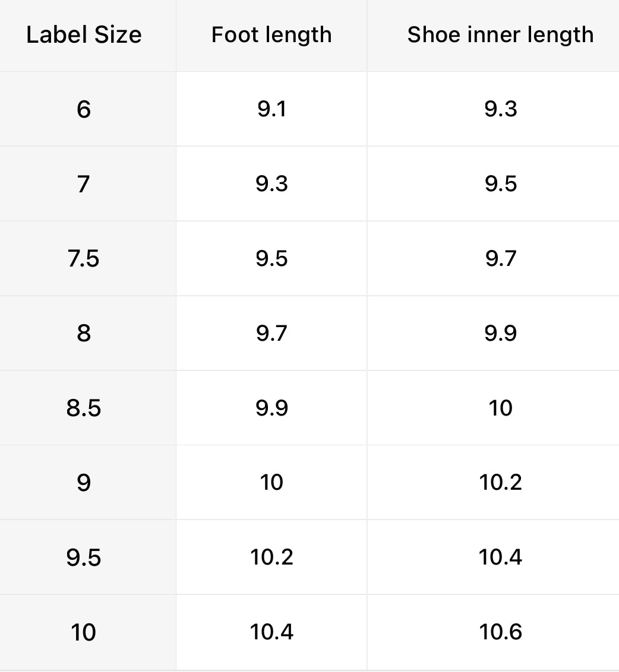
Task: Select label size 9.5 cell
Action: [x=84, y=557]
